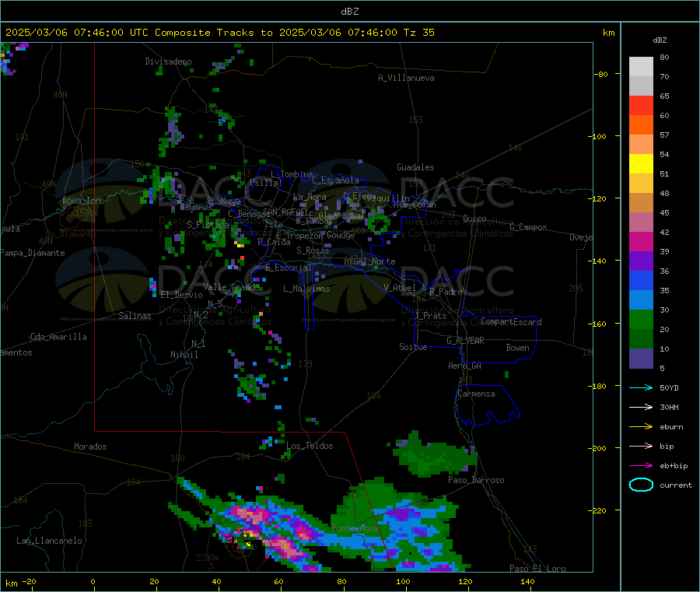
Task: Click the 100 km bottom axis label
Action: tap(403, 581)
